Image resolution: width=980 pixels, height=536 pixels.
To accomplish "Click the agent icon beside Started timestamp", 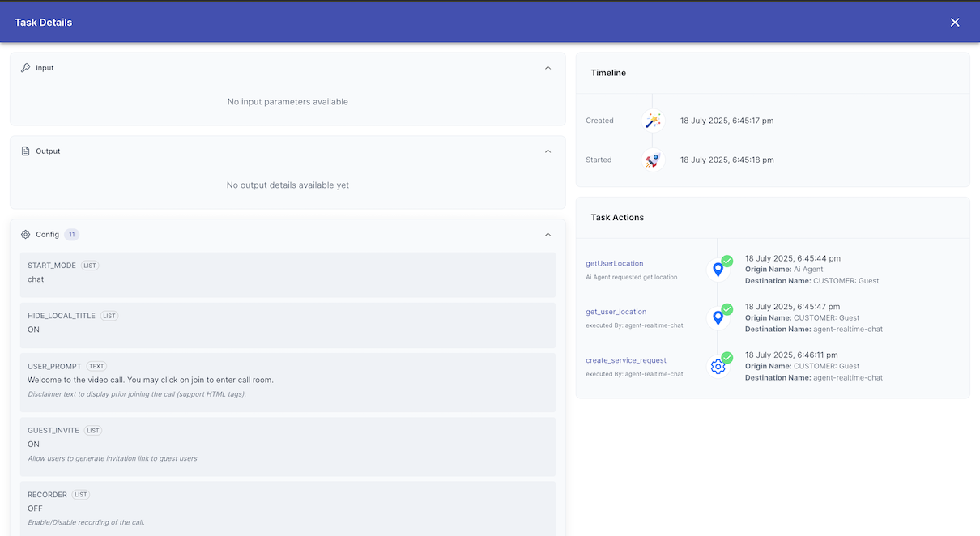I will pyautogui.click(x=653, y=160).
